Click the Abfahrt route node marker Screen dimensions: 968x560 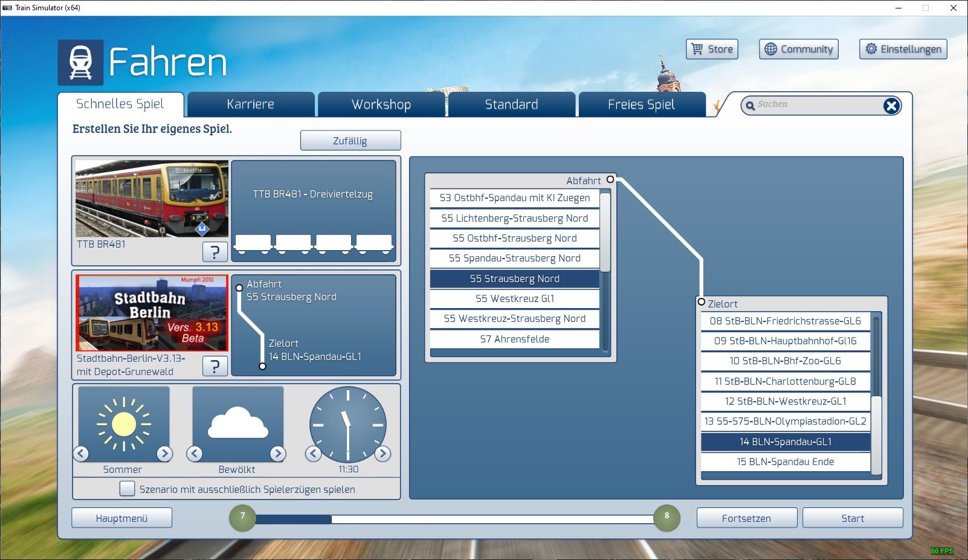pos(610,179)
